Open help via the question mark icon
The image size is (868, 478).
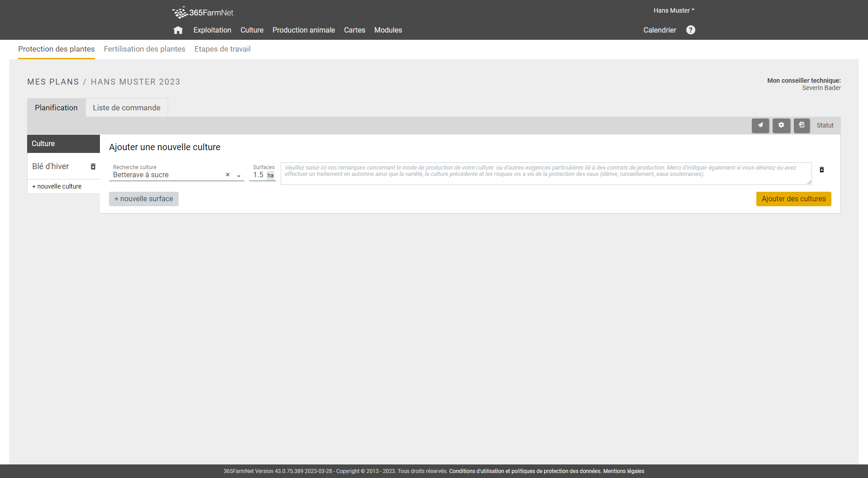click(690, 30)
